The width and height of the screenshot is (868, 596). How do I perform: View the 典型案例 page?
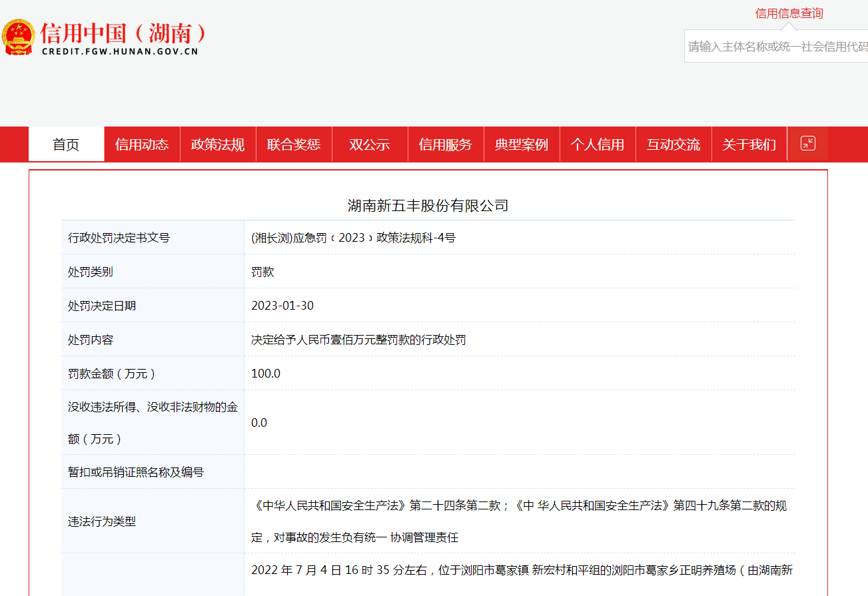click(x=522, y=145)
